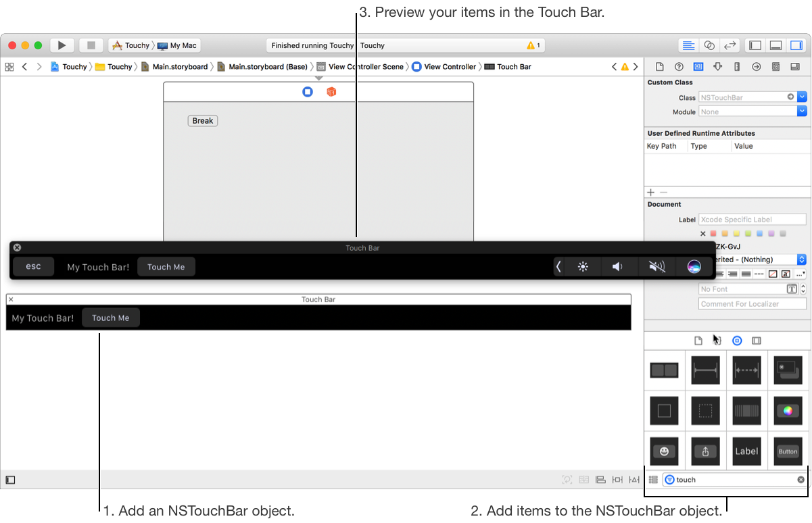Toggle the Debug area

click(776, 45)
